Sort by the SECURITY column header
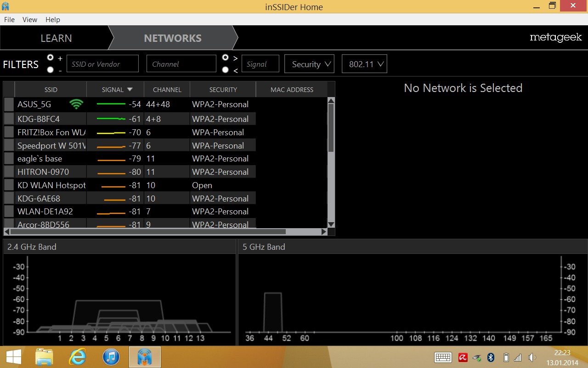Screen dimensions: 588x368 point(223,90)
